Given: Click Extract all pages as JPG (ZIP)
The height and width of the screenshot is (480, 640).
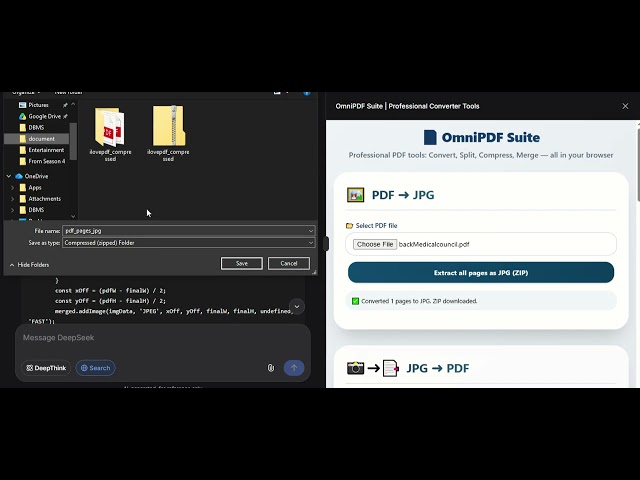Looking at the screenshot, I should pos(481,273).
